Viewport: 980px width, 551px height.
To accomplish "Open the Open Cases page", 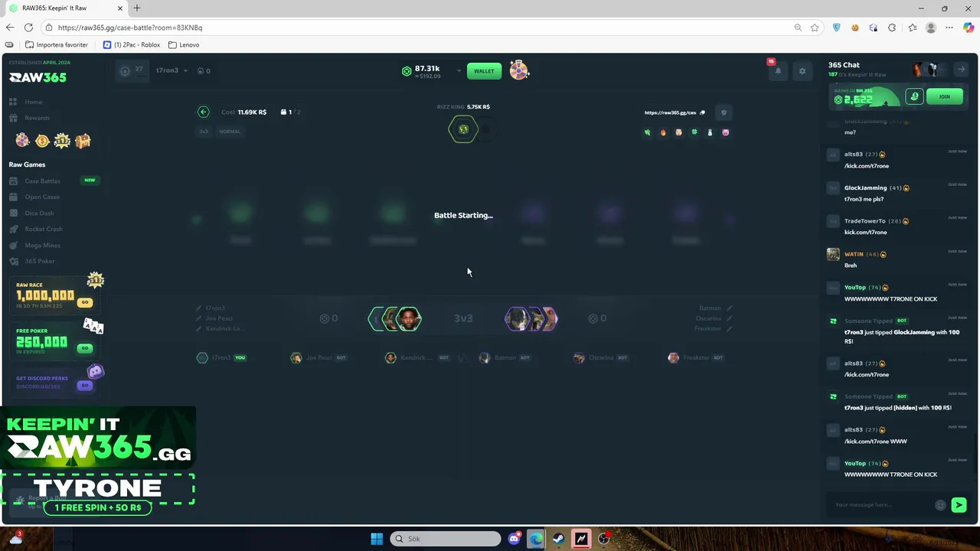I will pos(41,197).
